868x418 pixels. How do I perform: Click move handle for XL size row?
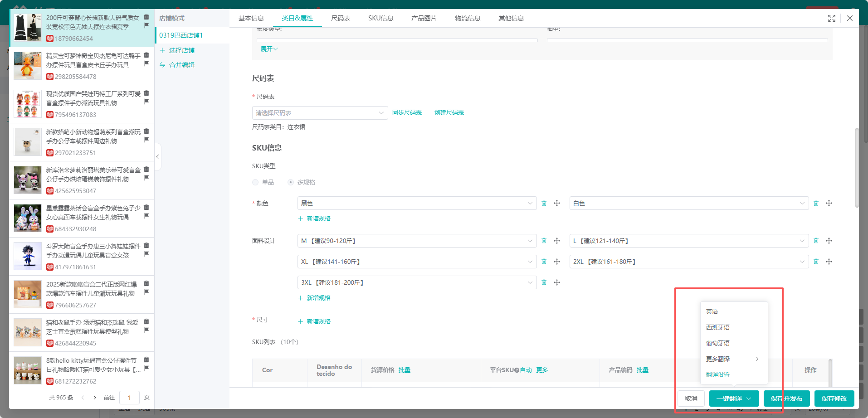click(x=556, y=262)
